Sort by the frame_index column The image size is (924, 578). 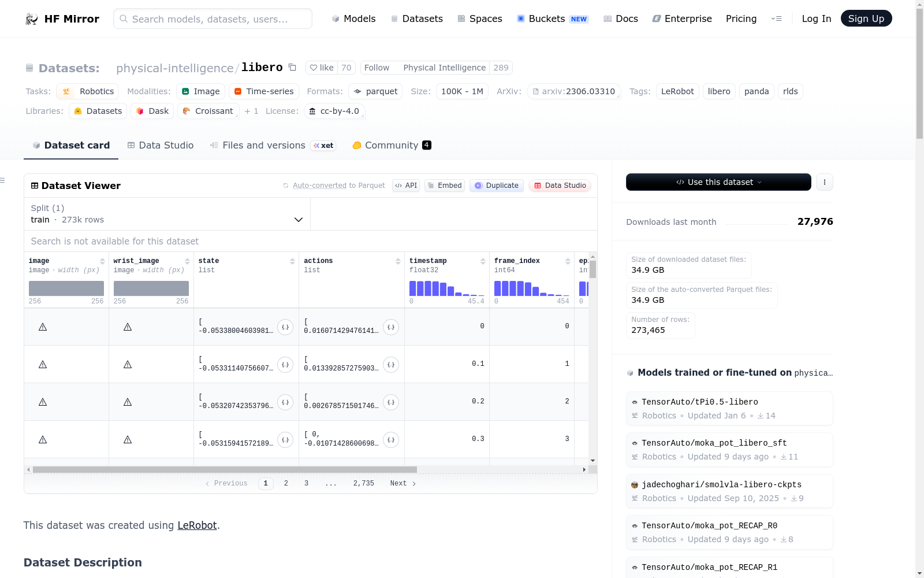[568, 261]
